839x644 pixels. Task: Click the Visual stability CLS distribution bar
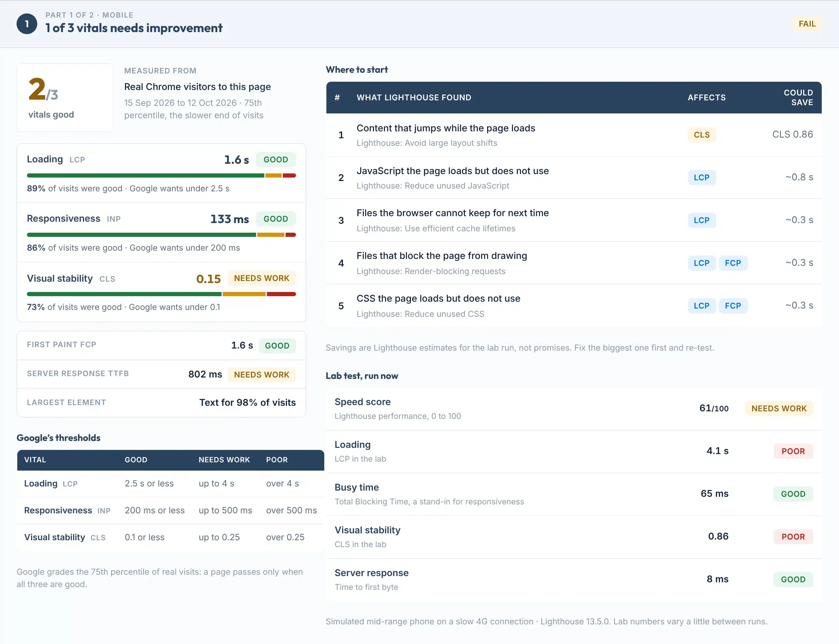pos(161,294)
